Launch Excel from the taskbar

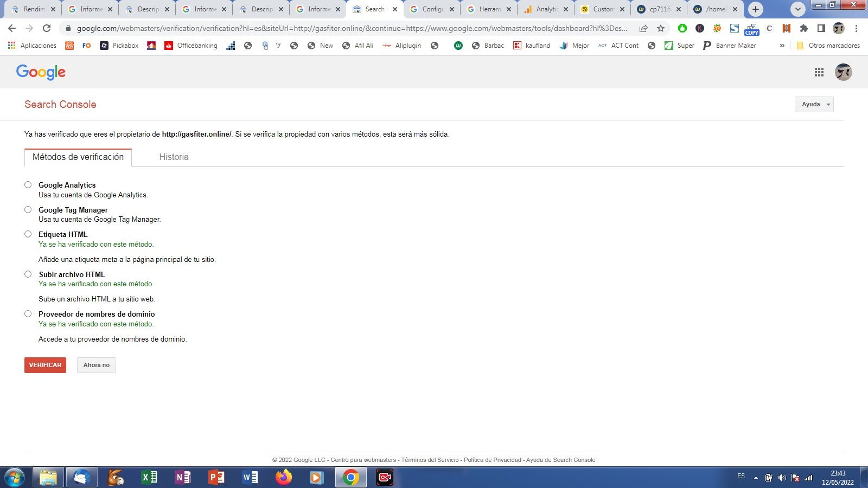pos(149,477)
